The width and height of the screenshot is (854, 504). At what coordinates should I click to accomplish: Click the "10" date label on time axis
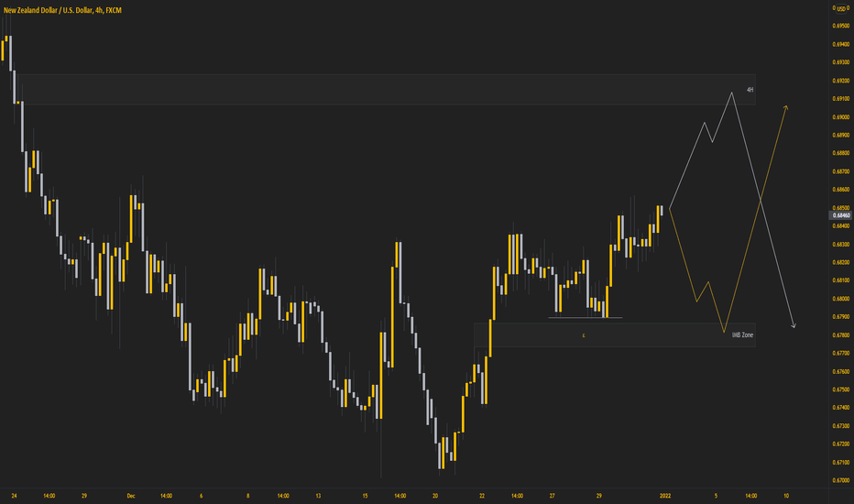786,496
